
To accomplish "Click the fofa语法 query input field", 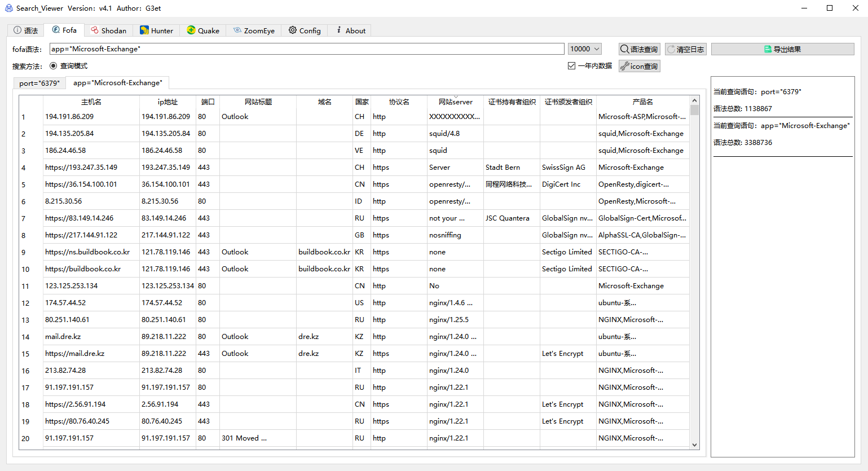I will pyautogui.click(x=307, y=49).
